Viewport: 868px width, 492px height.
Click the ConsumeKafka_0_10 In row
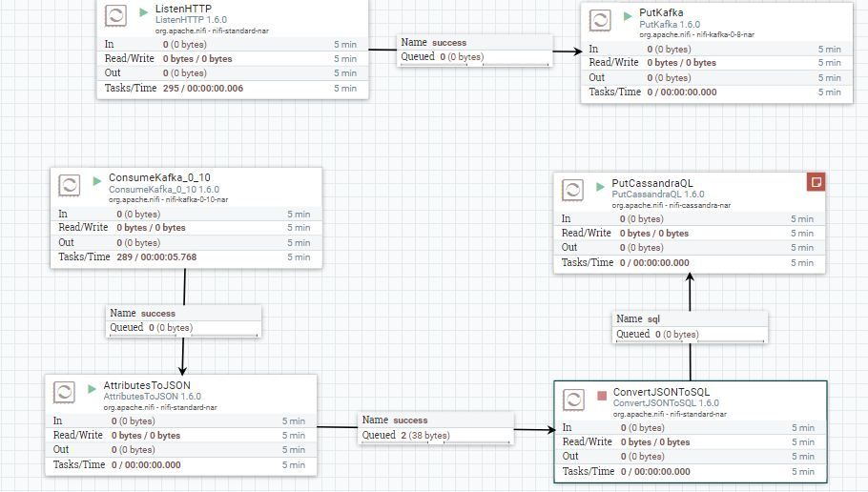coord(186,214)
